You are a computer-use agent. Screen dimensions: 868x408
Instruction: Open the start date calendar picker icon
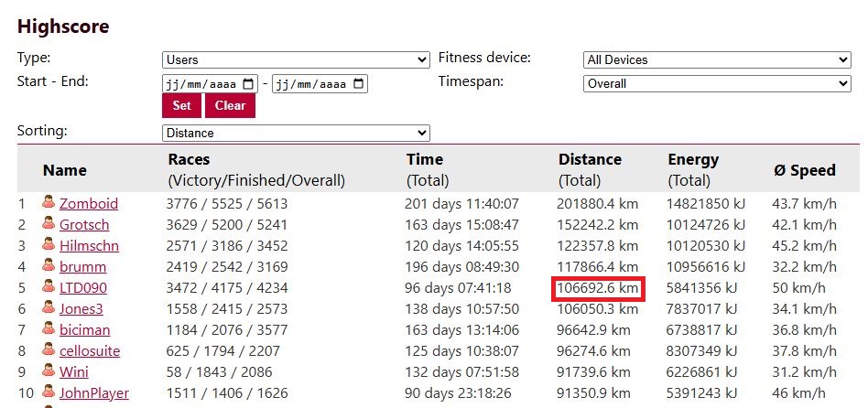pos(248,84)
